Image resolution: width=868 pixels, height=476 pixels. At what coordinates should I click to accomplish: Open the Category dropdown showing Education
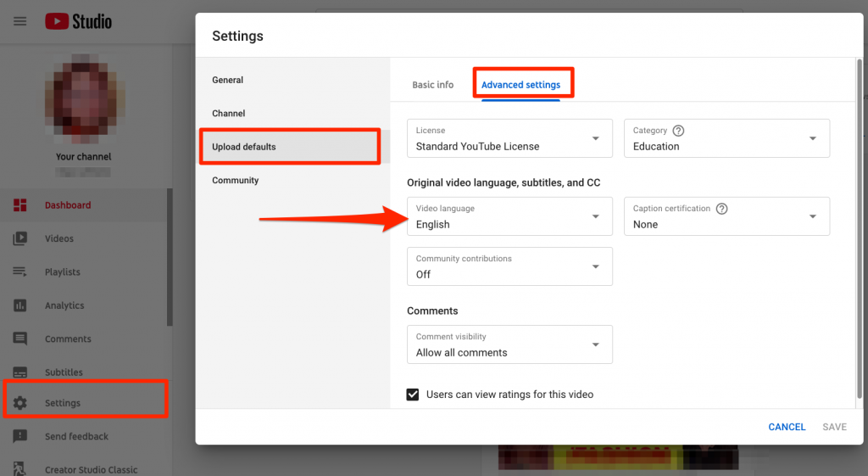click(726, 138)
